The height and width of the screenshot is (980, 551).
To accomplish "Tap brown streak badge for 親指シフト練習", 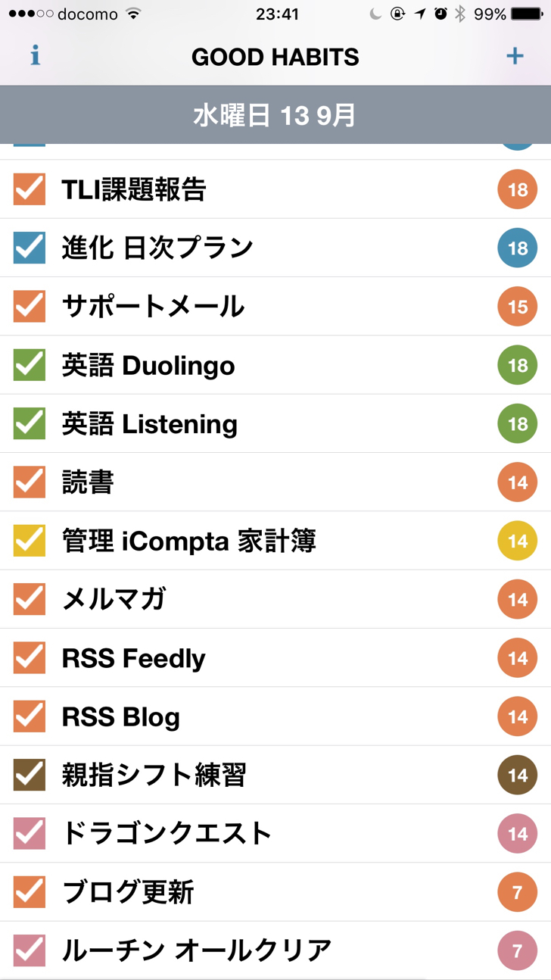I will coord(518,775).
